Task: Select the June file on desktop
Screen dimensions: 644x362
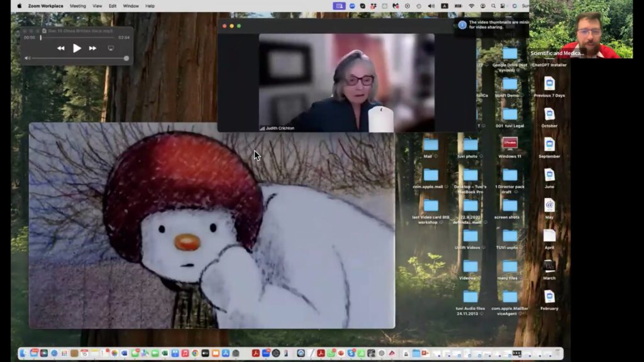Action: coord(549,178)
